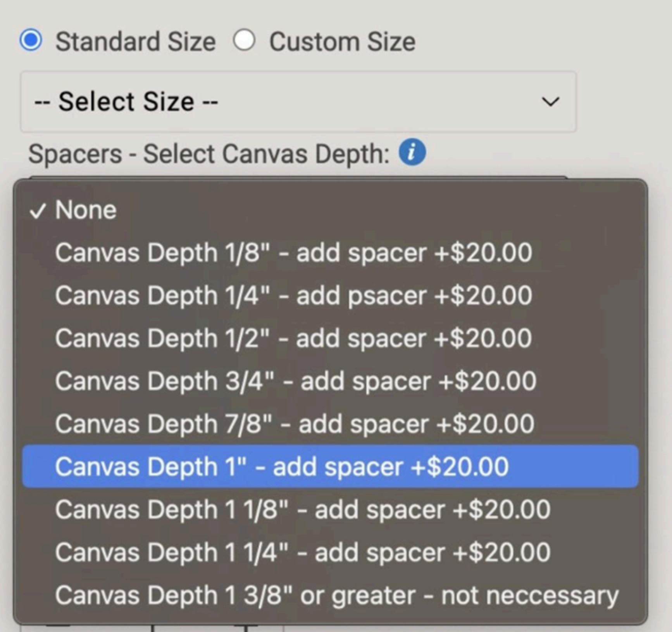Select the Standard Size radio button
This screenshot has width=672, height=632.
click(31, 40)
